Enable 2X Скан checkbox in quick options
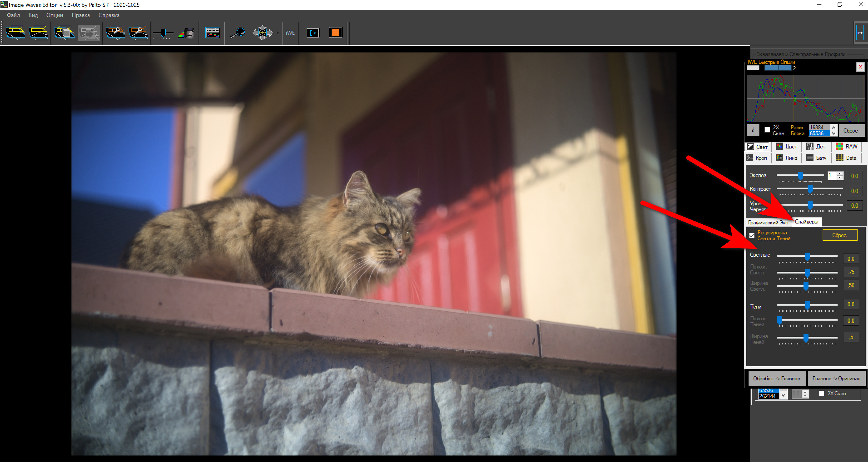This screenshot has width=868, height=462. point(767,130)
